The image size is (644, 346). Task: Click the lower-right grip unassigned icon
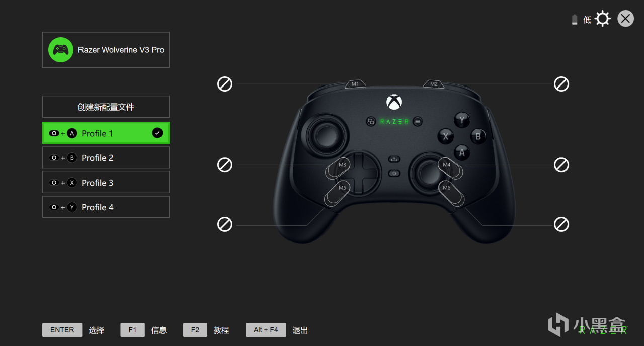click(561, 224)
